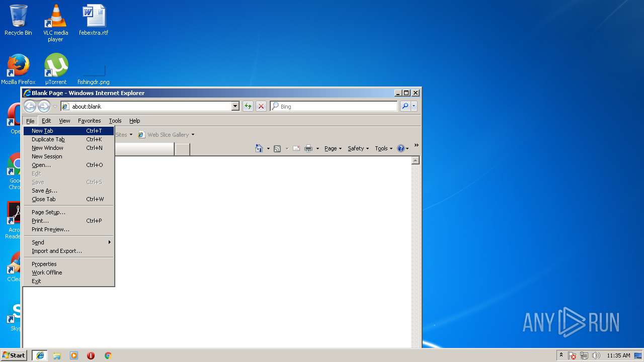Open the Favorites menu
This screenshot has width=644, height=362.
click(90, 121)
